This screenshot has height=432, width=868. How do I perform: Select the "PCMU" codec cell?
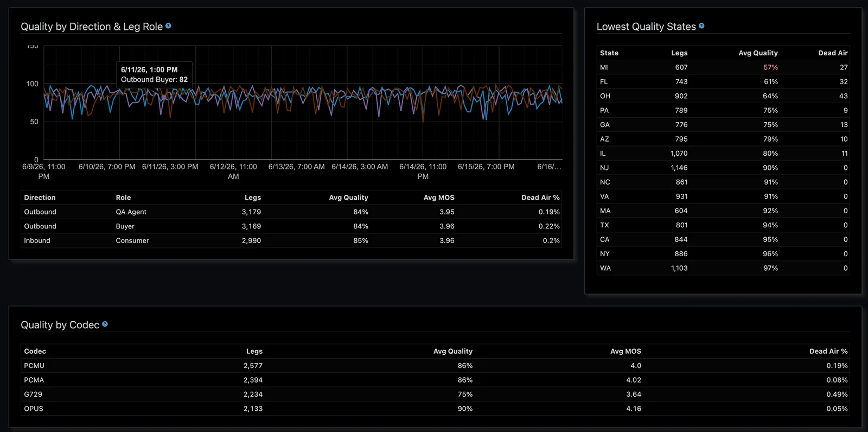[x=34, y=366]
